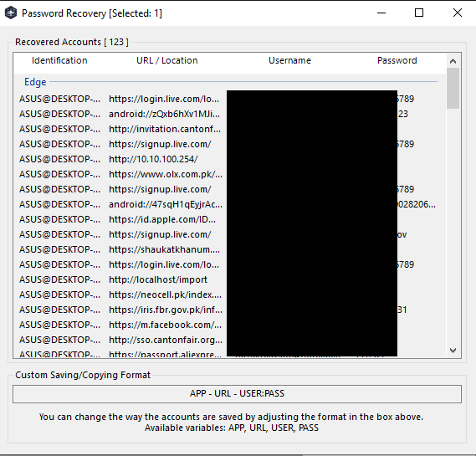Click the APP - URL - USER:PASS format field

coord(237,394)
